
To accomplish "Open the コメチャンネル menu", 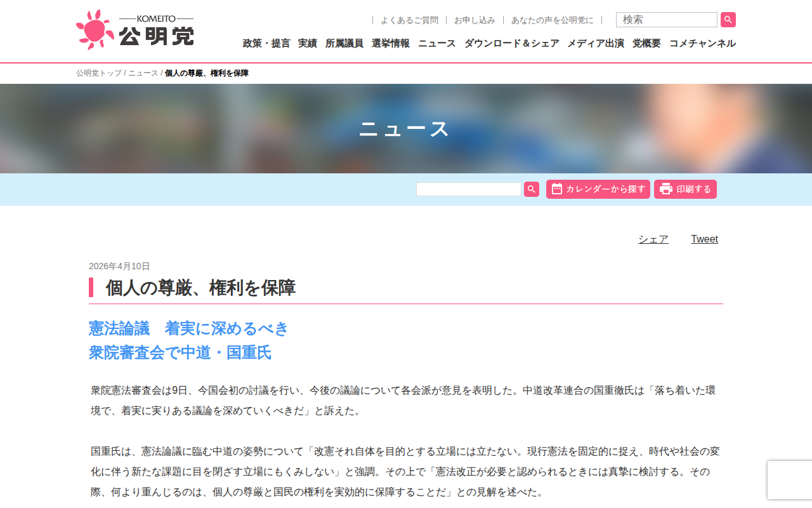I will click(x=702, y=43).
